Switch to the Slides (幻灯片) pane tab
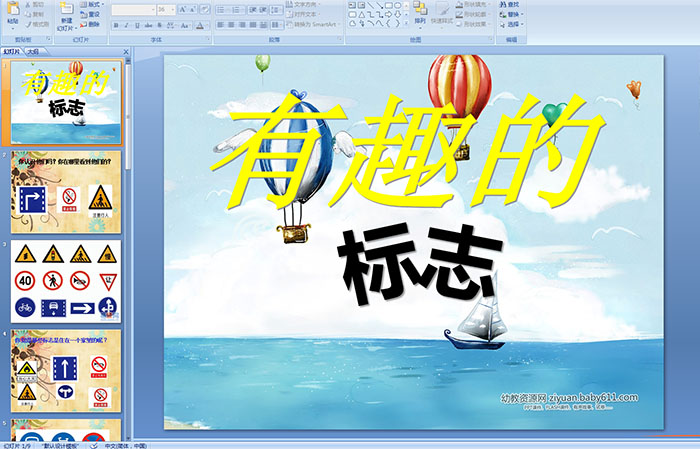Viewport: 700px width, 449px height. [11, 50]
